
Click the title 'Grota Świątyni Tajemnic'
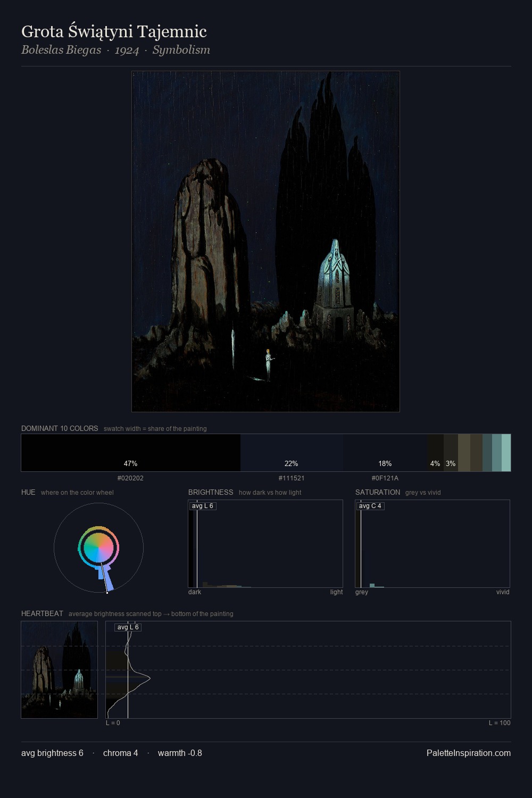point(114,32)
